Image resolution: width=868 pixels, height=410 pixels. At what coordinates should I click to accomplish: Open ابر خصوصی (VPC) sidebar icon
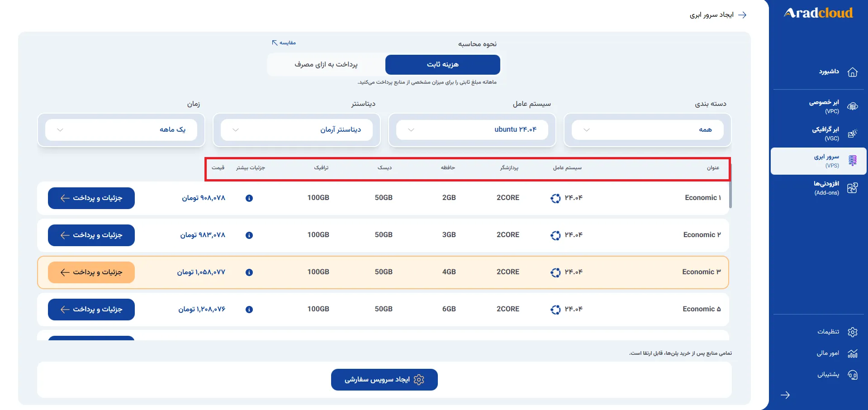coord(853,106)
